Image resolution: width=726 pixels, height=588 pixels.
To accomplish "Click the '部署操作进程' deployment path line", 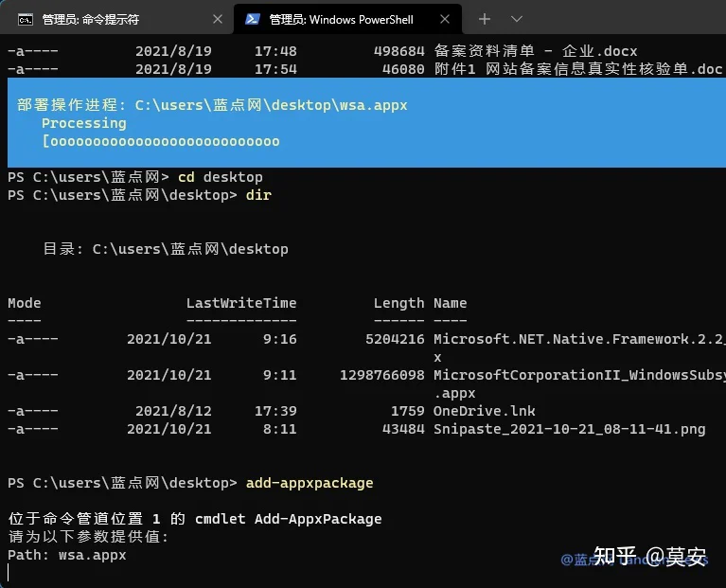I will (212, 105).
